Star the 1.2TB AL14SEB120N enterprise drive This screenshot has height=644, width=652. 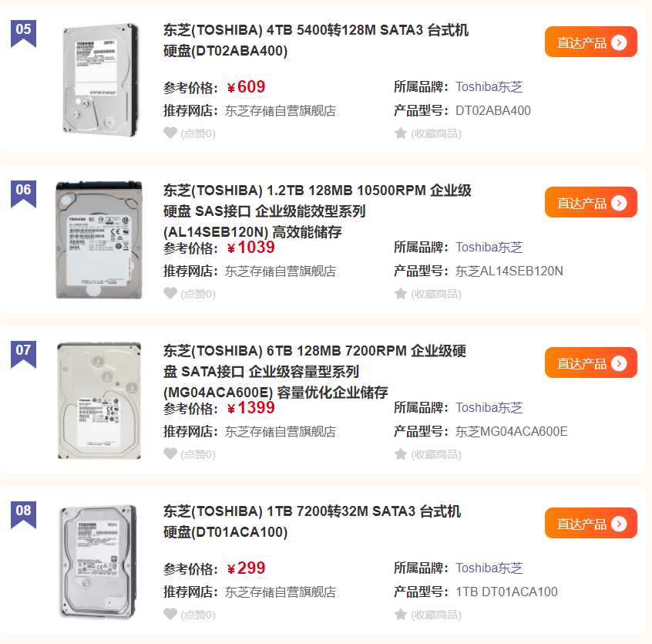[x=401, y=293]
